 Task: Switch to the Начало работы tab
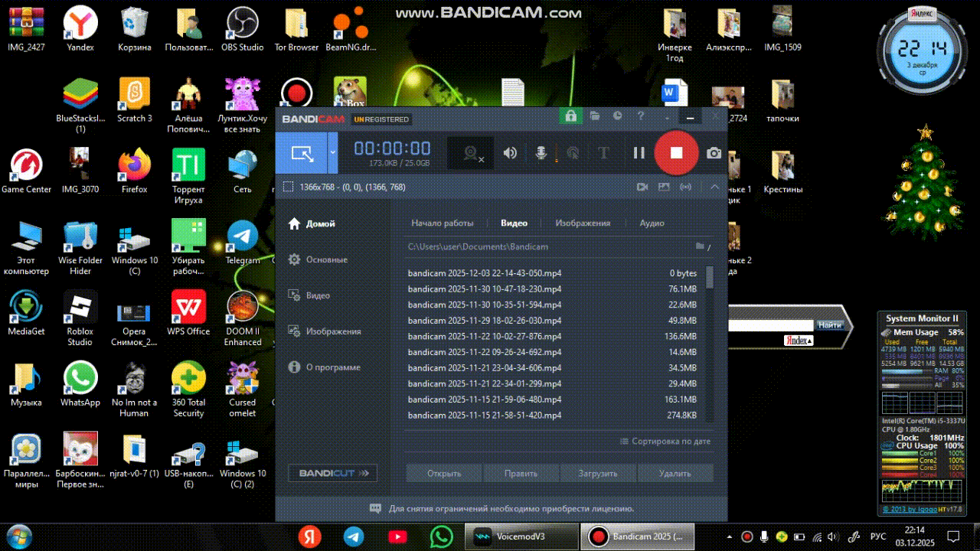pyautogui.click(x=443, y=223)
